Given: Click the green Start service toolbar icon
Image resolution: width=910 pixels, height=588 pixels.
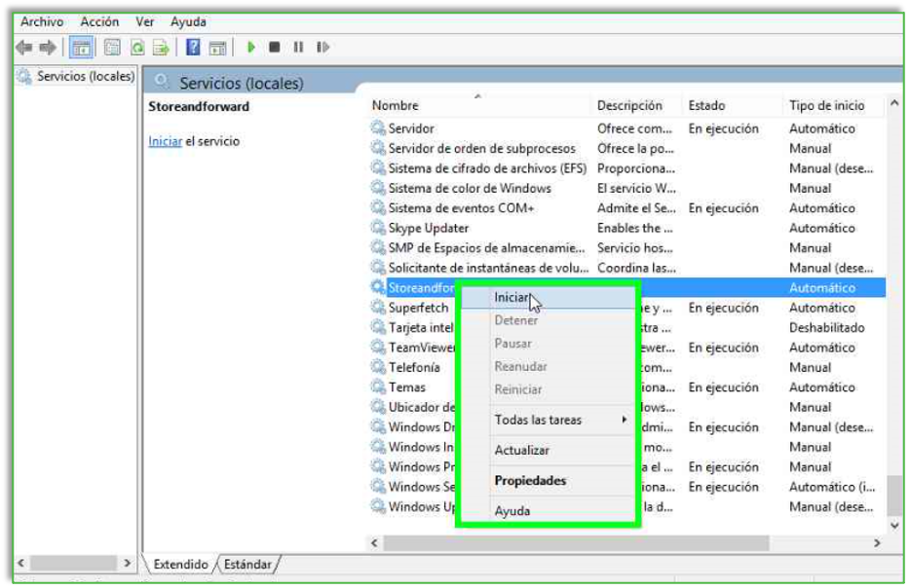Looking at the screenshot, I should [251, 47].
